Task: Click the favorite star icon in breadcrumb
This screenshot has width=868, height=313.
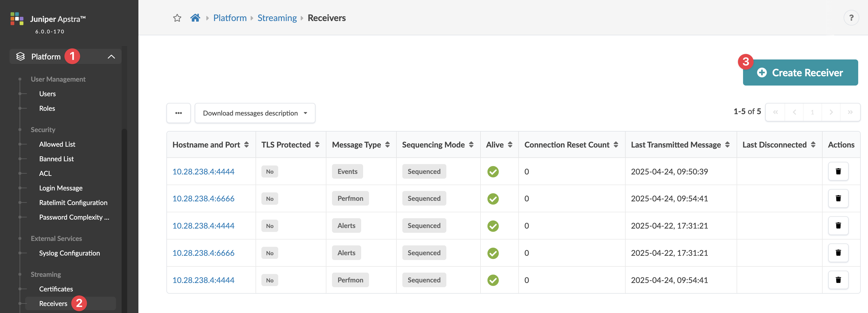Action: pyautogui.click(x=177, y=18)
